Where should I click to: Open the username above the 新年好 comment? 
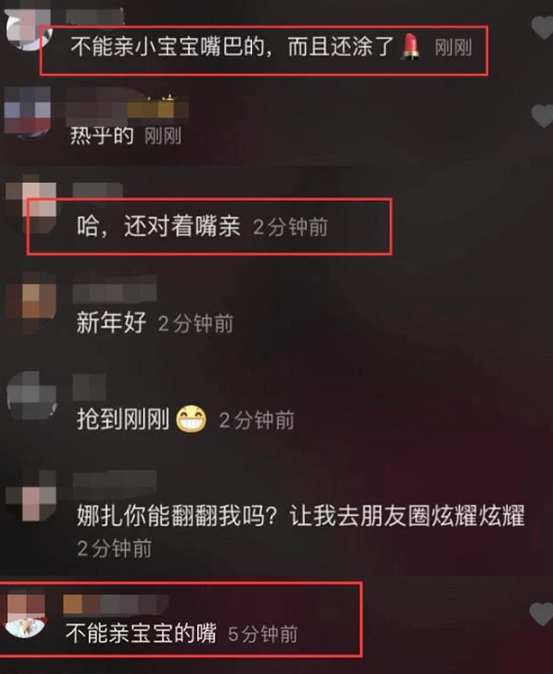coord(115,289)
